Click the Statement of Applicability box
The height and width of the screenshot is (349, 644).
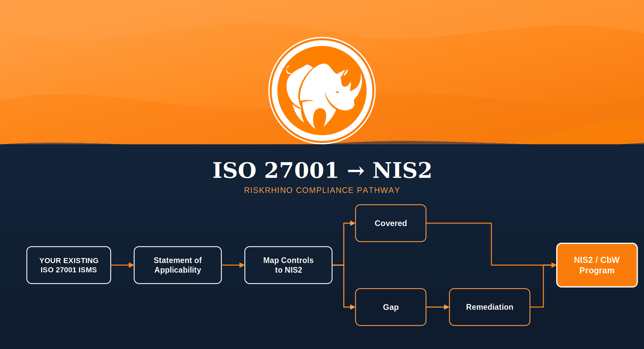pos(178,265)
